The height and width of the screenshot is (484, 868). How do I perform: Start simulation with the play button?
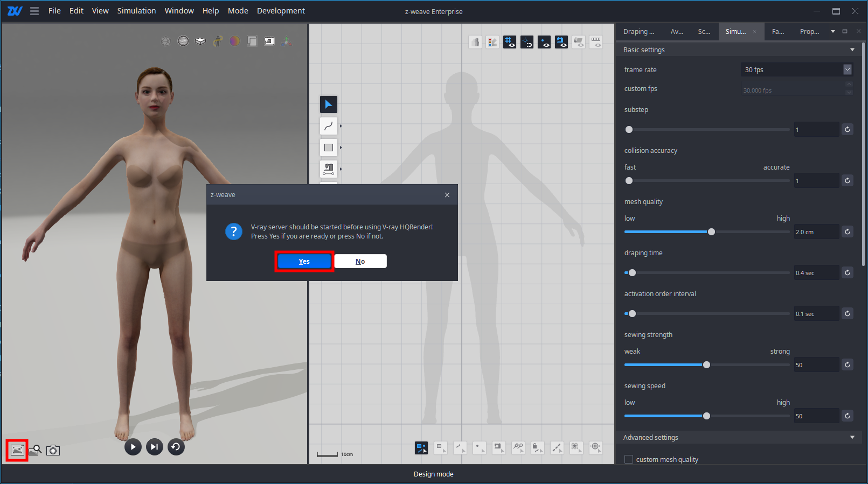133,447
